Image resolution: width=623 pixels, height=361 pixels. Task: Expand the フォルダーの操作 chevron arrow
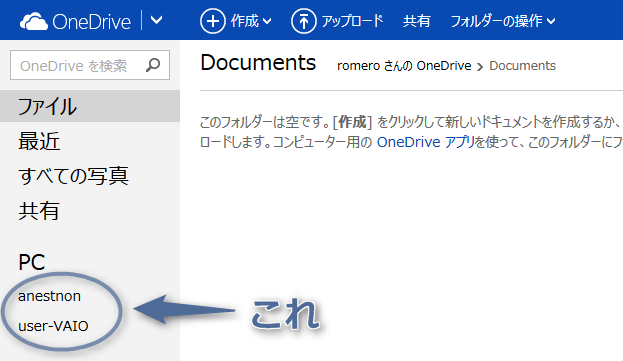(x=551, y=21)
